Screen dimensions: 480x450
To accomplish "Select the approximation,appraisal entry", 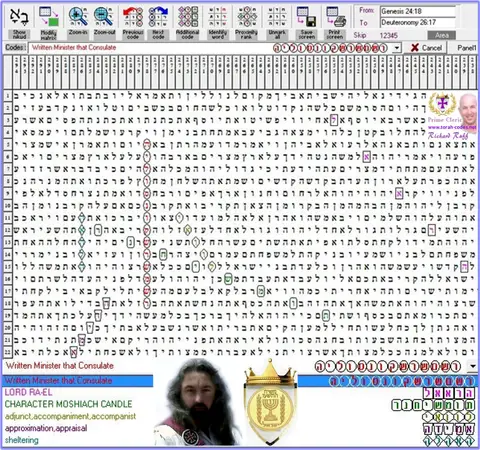I will [x=46, y=428].
